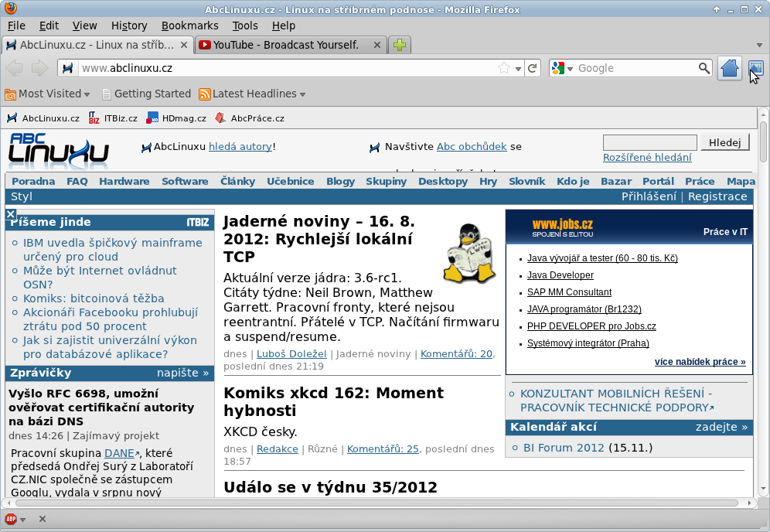Close the AbcLinuxu.cz tab
This screenshot has width=770, height=532.
(x=184, y=45)
